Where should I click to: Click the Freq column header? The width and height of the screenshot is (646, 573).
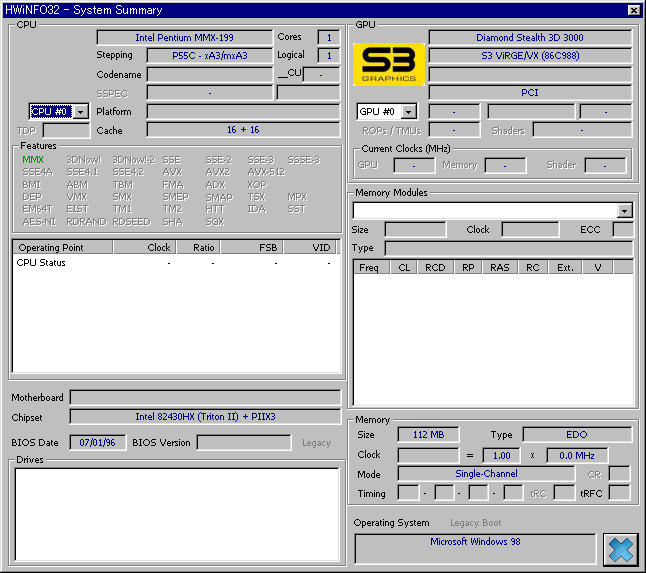coord(372,268)
